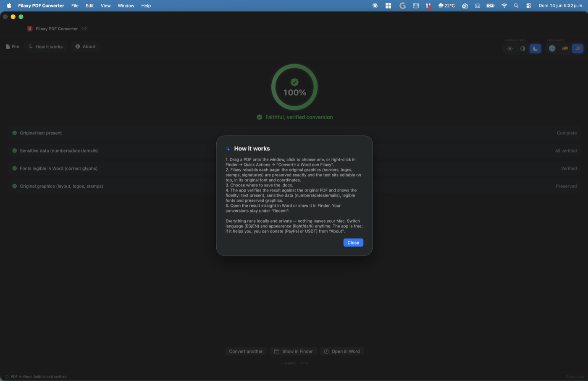Open the How it works toolbar tab
Screen dimensions: 588x381
pyautogui.click(x=45, y=47)
